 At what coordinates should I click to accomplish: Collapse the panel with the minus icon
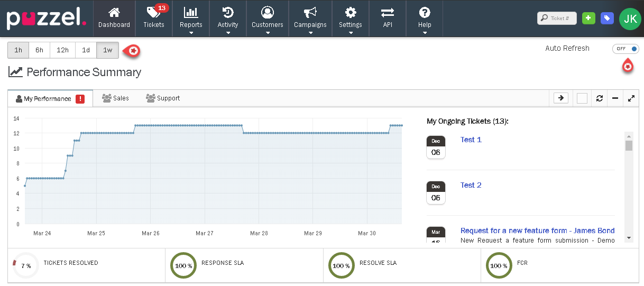point(615,98)
